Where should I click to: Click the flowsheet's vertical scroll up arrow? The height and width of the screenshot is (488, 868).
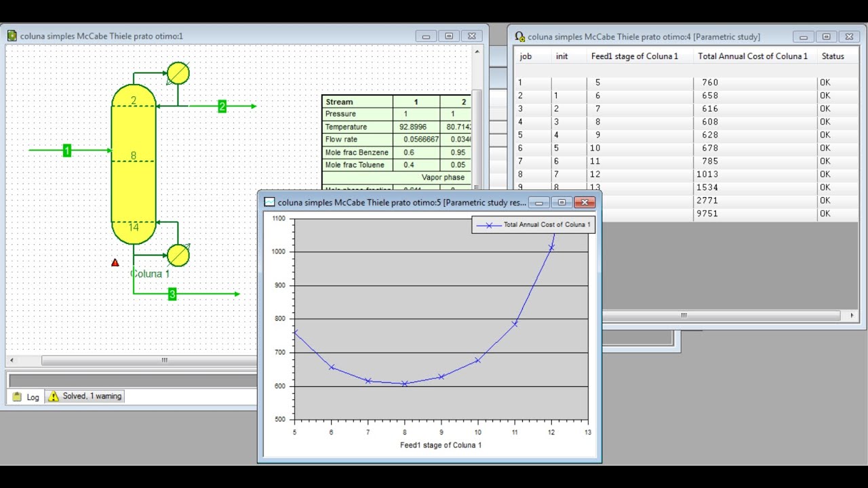(477, 52)
